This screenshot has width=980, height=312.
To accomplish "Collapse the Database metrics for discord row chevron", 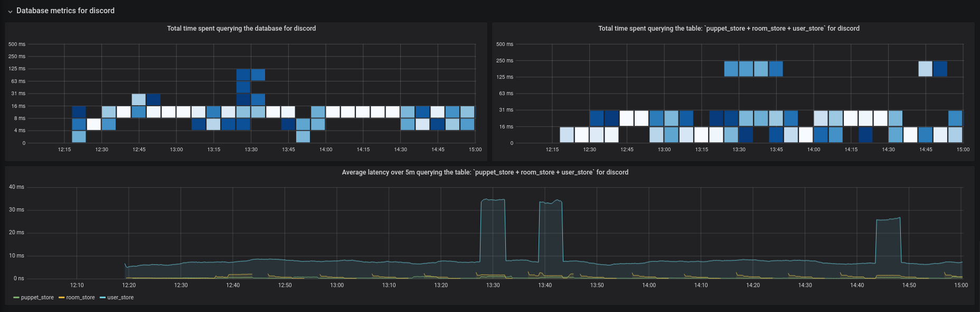I will (x=10, y=11).
